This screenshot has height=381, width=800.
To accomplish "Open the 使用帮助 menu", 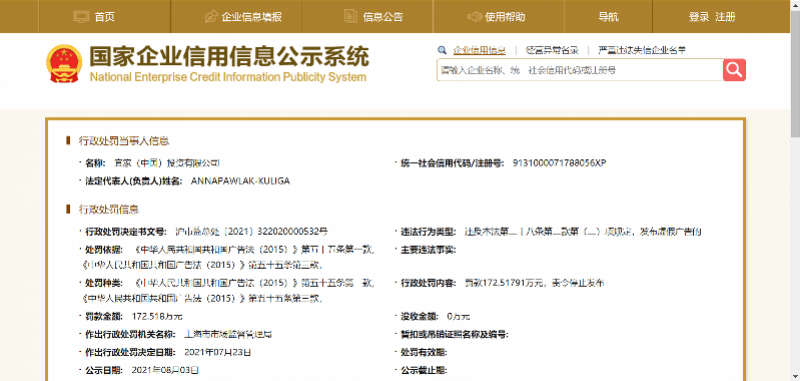I will [x=505, y=16].
